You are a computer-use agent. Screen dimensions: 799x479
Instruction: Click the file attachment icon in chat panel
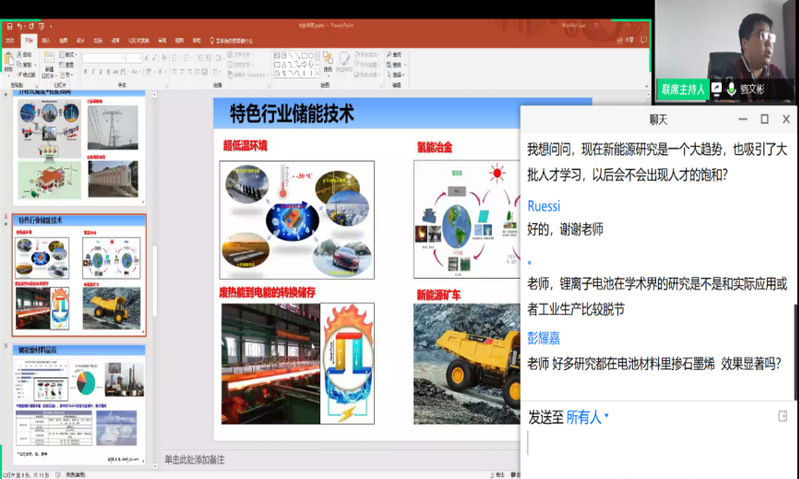[782, 416]
